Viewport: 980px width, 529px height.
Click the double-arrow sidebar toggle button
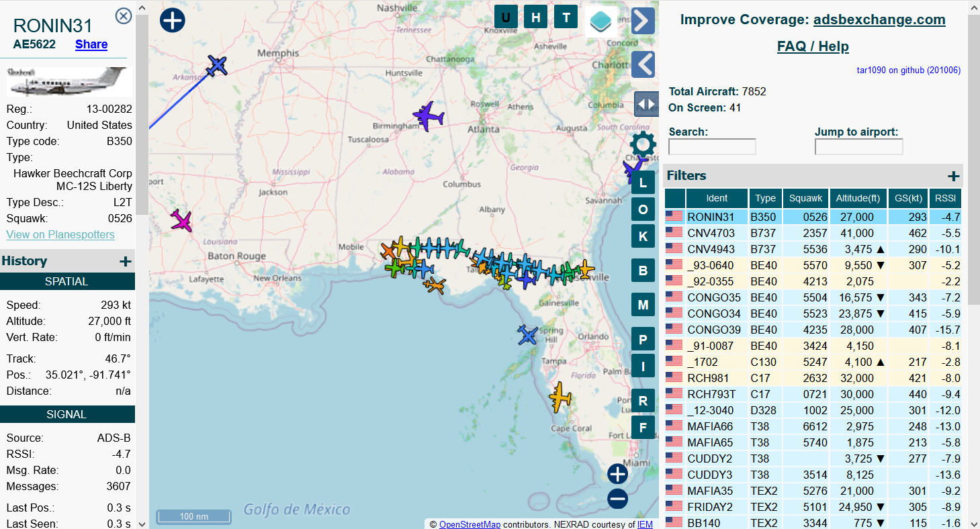646,104
